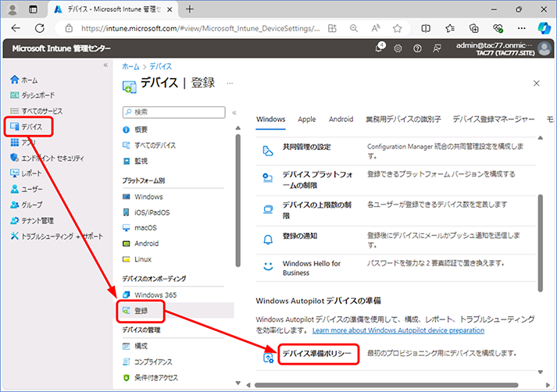
Task: Open more options ellipsis beside 登録 title
Action: coord(230,84)
